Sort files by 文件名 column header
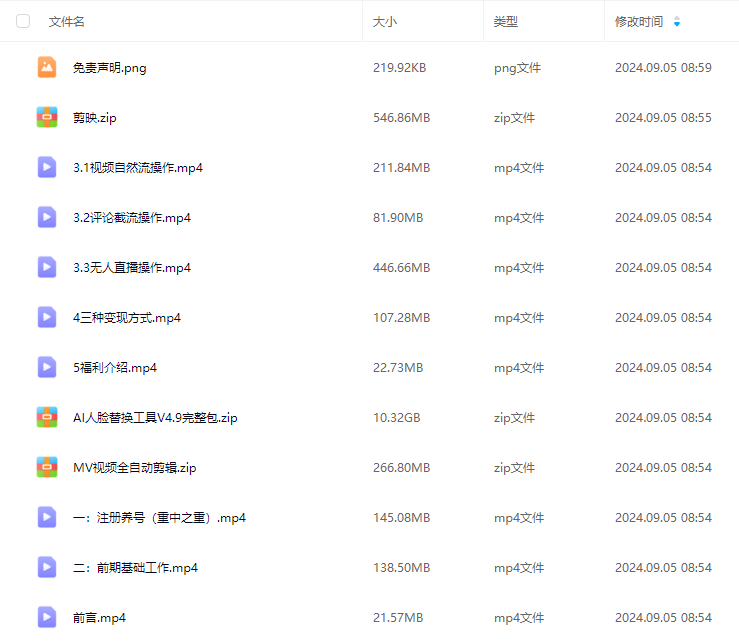 [66, 21]
